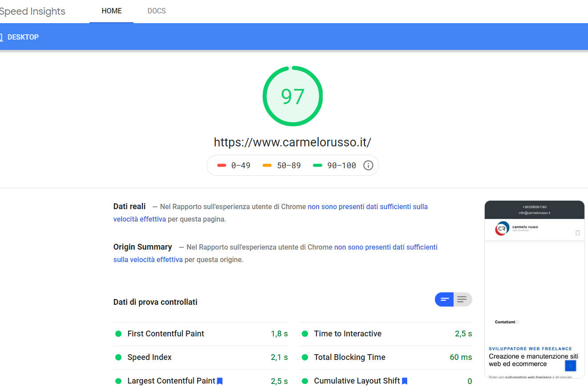
Task: Click the green 90-100 legend marker
Action: [x=317, y=165]
